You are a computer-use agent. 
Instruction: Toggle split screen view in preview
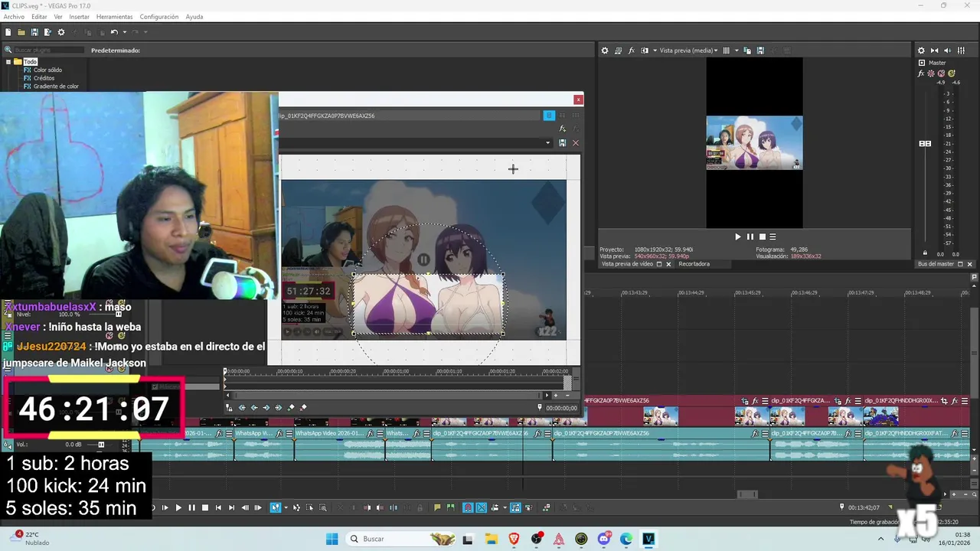pos(645,51)
